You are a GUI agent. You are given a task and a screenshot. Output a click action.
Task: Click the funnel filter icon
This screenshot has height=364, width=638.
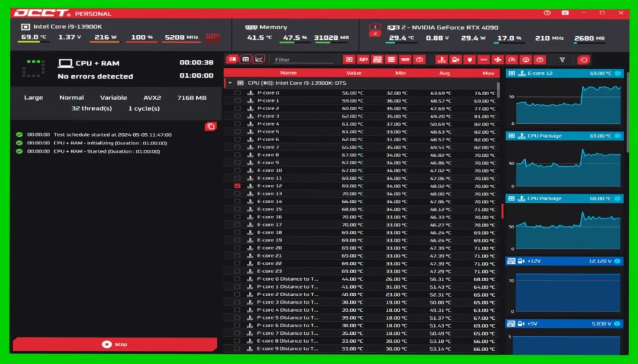pyautogui.click(x=562, y=60)
